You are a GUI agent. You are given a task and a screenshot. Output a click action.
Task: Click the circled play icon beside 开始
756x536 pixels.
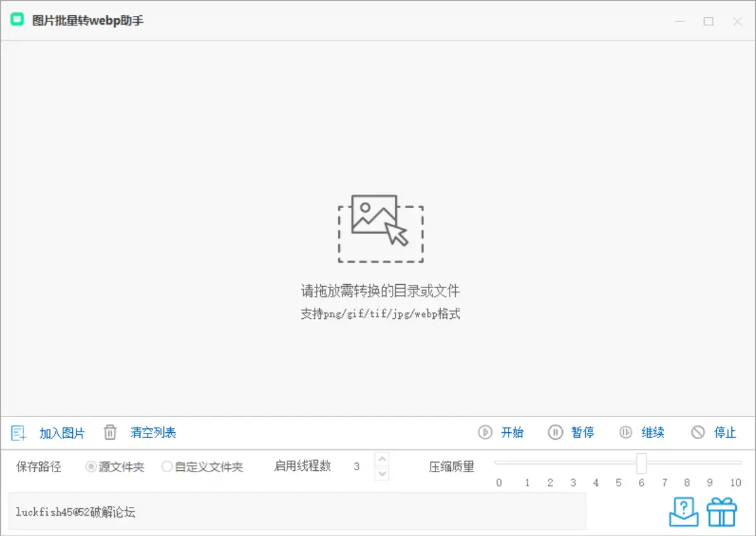(x=486, y=433)
